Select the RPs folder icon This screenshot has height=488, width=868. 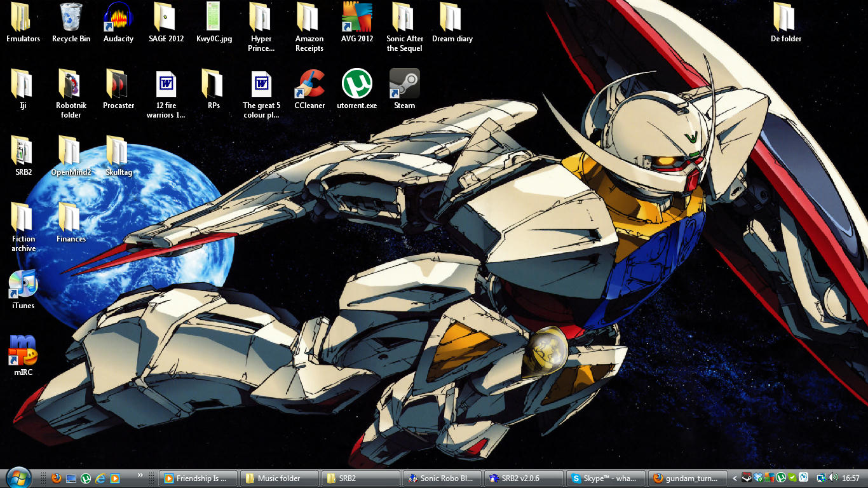214,90
